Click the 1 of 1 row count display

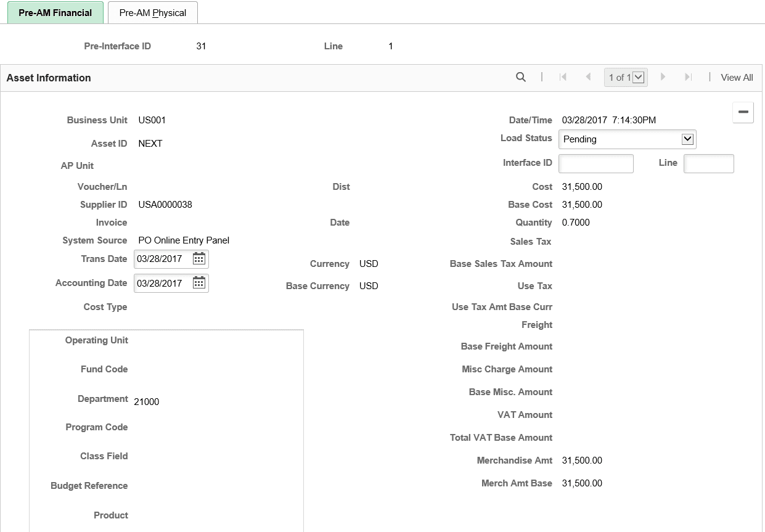[620, 77]
